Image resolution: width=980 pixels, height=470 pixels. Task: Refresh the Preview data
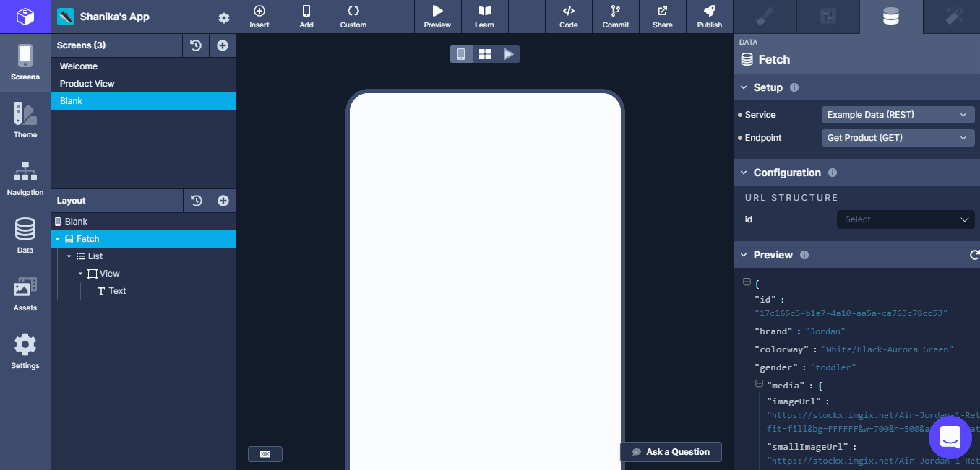974,255
